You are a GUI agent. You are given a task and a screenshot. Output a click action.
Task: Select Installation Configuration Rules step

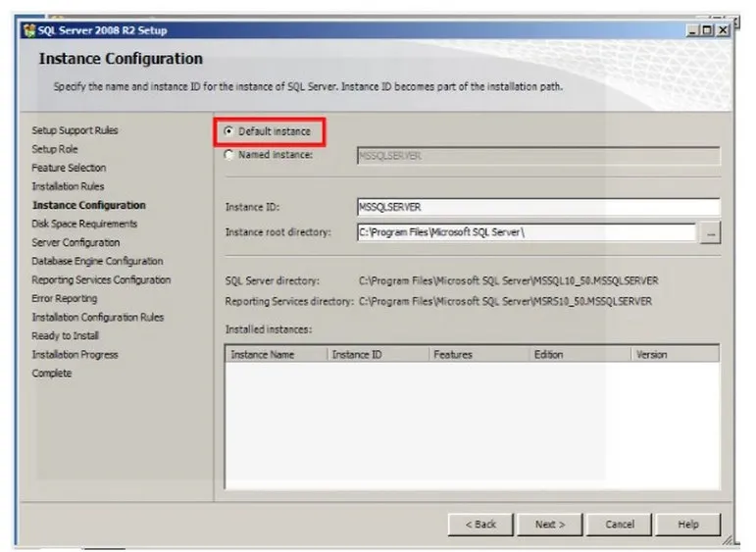[98, 318]
